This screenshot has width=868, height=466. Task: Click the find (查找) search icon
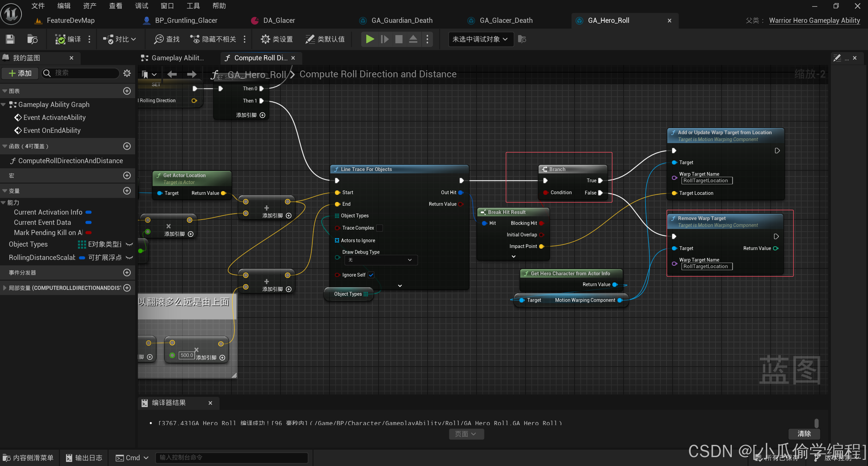pos(159,39)
